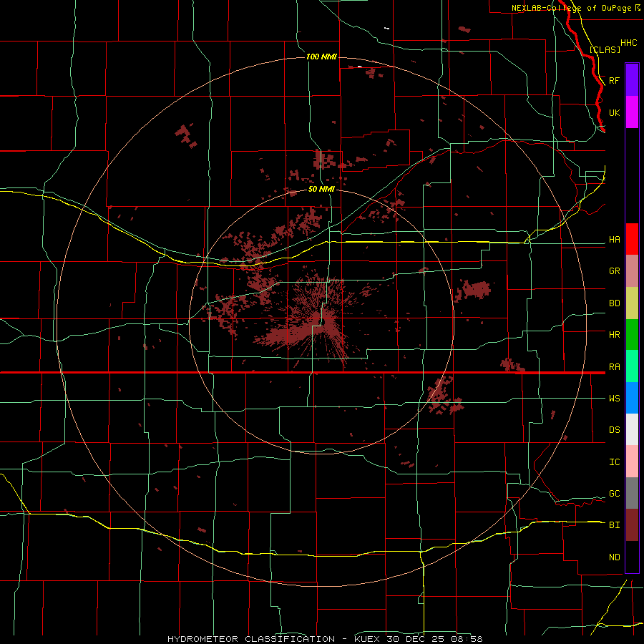Select the GR legend color block
The width and height of the screenshot is (644, 644).
click(x=632, y=271)
